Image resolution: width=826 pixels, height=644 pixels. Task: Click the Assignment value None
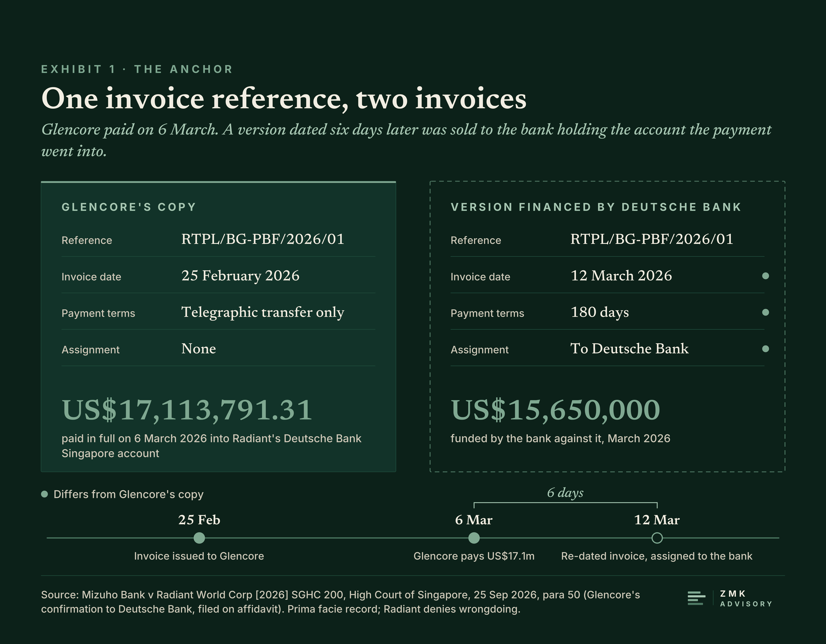click(199, 349)
